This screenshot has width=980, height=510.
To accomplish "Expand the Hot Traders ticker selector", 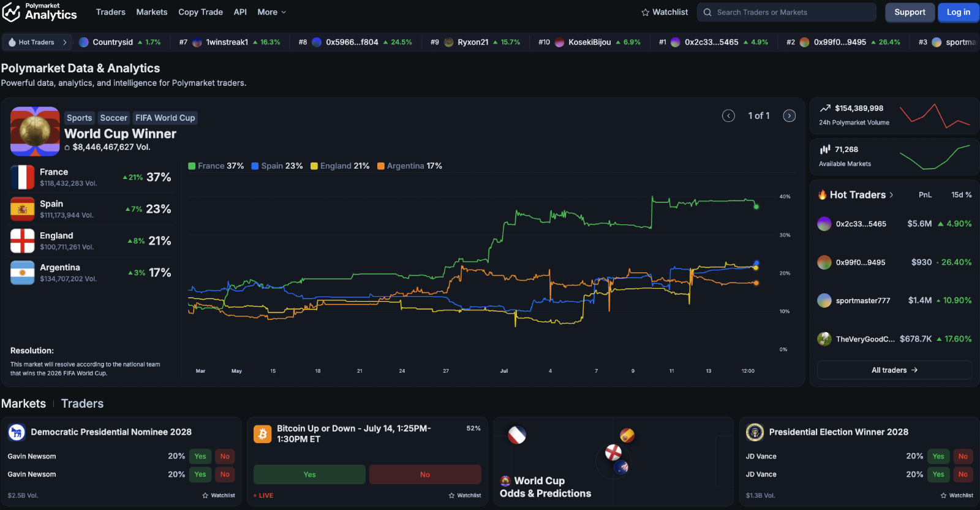I will tap(38, 42).
